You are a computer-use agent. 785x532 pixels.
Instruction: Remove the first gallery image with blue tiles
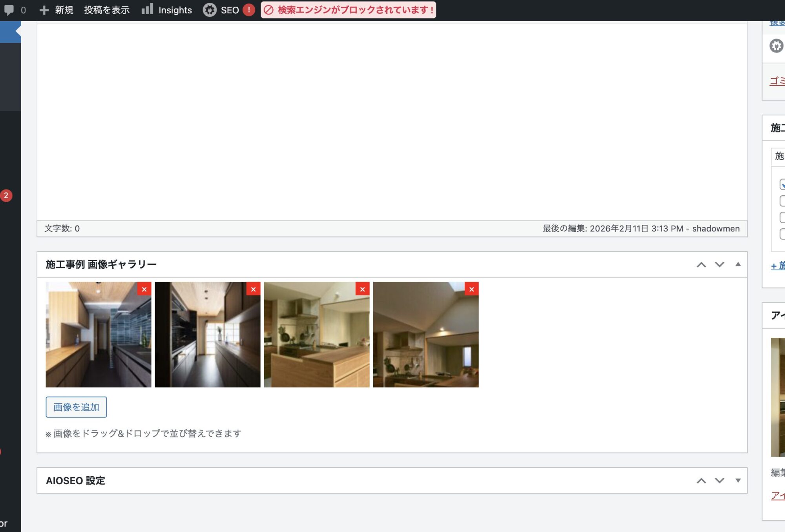tap(144, 289)
